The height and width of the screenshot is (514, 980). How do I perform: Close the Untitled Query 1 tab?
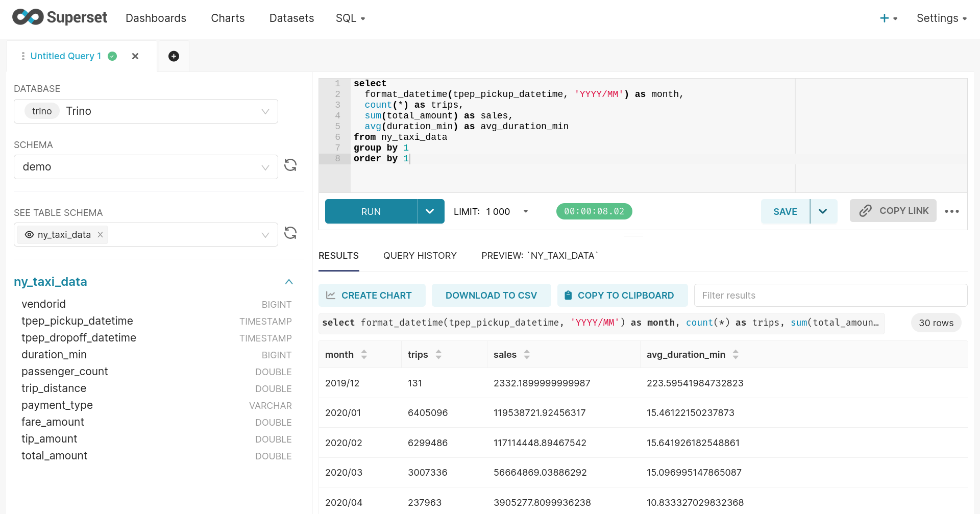point(135,56)
